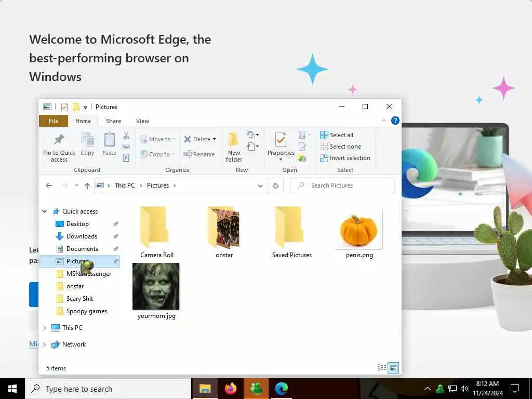
Task: Open Customize Quick Access Toolbar dropdown
Action: point(85,108)
